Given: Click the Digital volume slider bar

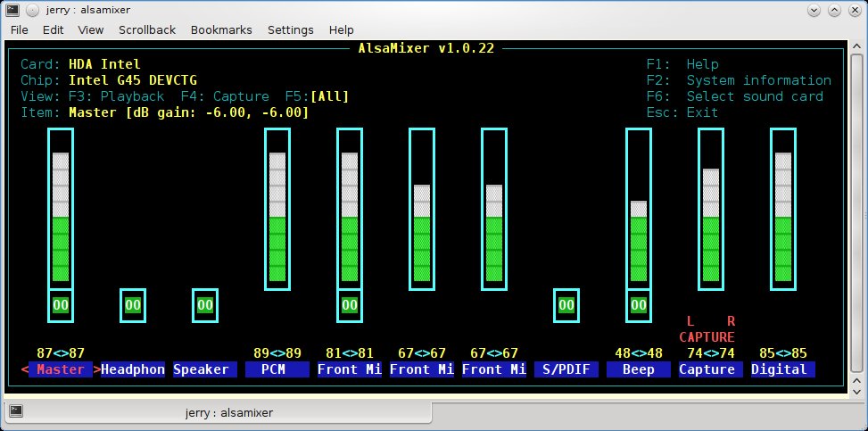Looking at the screenshot, I should [x=782, y=210].
